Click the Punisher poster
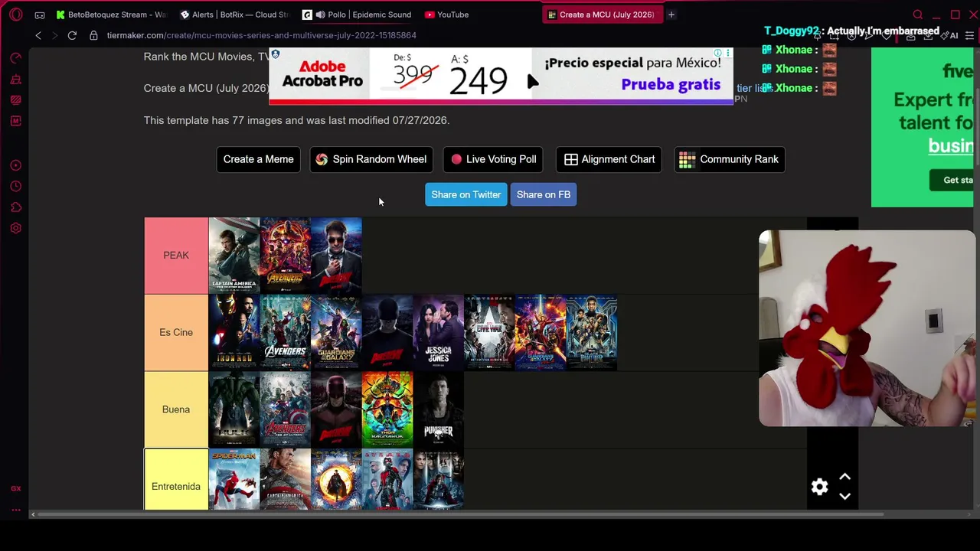The width and height of the screenshot is (980, 551). pos(439,409)
